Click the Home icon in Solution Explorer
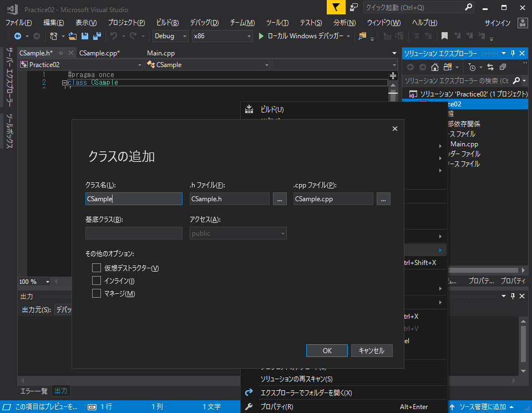This screenshot has width=532, height=413. [435, 67]
